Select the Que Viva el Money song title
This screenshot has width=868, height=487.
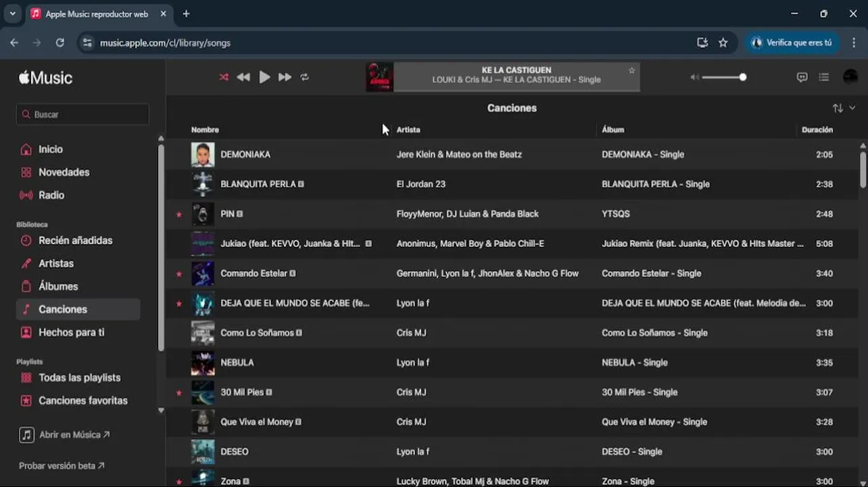(257, 422)
